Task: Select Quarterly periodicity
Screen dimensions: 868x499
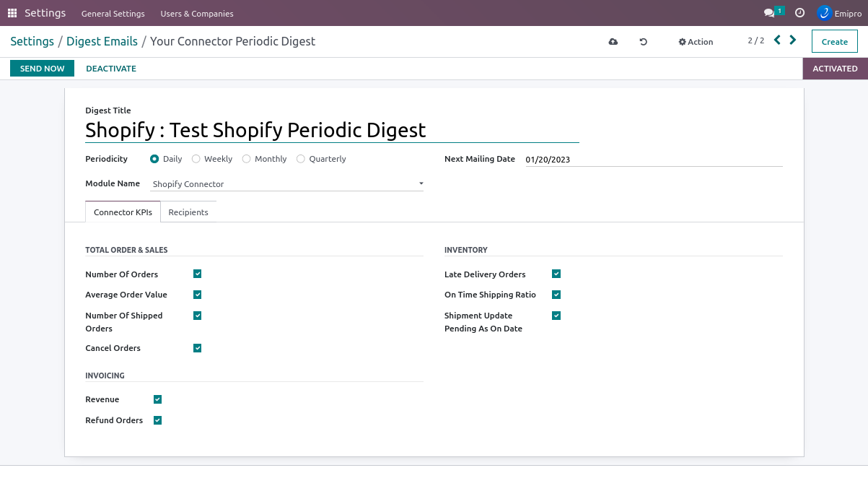Action: [301, 159]
